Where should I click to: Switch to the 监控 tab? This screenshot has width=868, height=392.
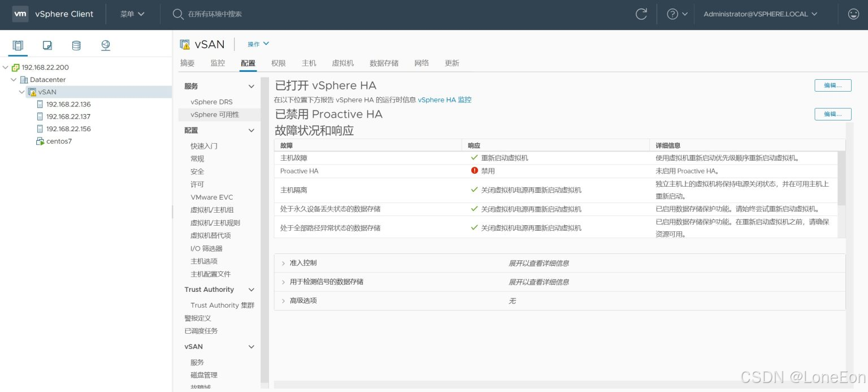pos(218,63)
